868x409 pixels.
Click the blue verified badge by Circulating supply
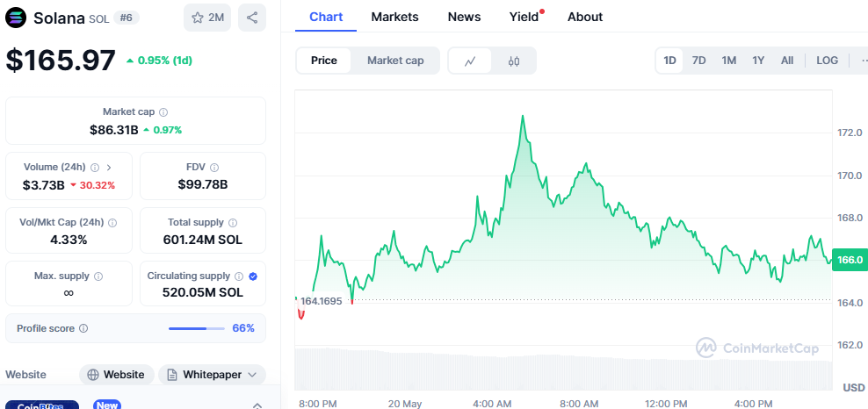[253, 276]
